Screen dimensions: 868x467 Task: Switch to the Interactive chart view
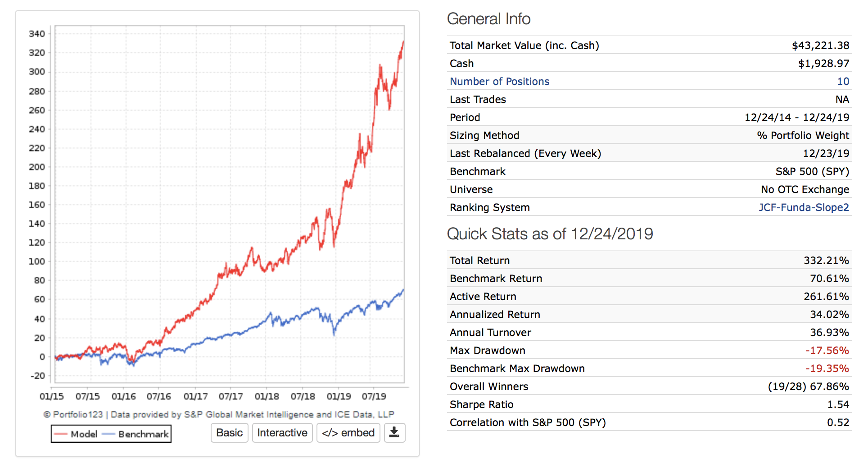[282, 432]
